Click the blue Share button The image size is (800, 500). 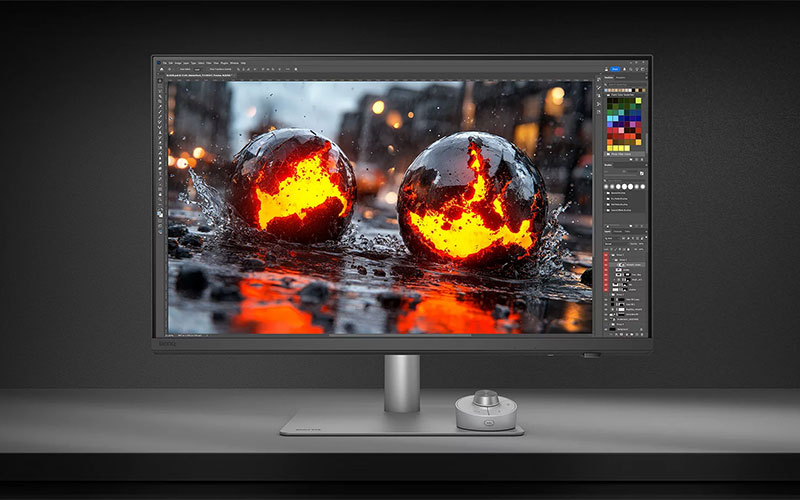click(615, 69)
